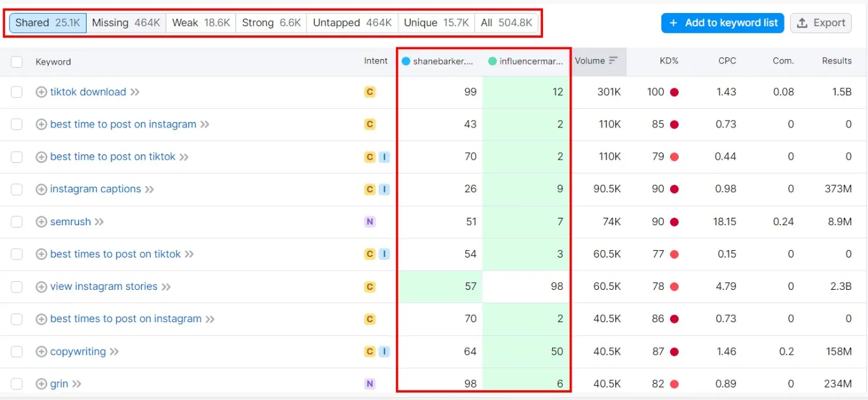The width and height of the screenshot is (868, 400).
Task: Open the 'semrush' keyword link
Action: 70,221
